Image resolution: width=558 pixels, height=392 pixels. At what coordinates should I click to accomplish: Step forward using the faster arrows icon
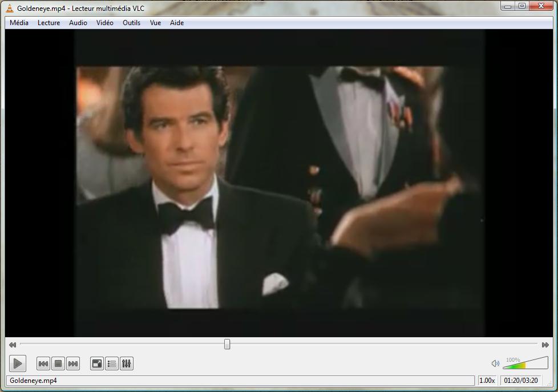(545, 345)
